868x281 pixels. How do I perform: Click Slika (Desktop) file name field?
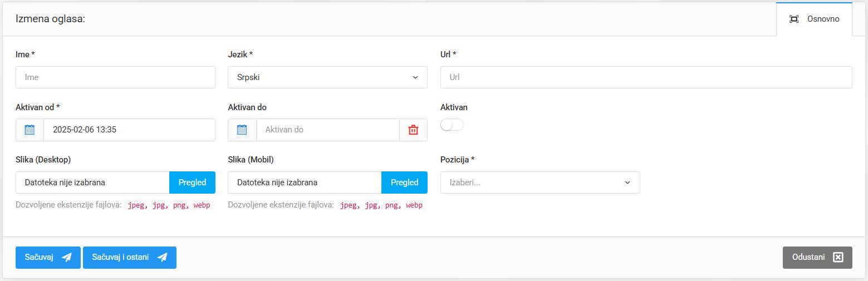coord(92,183)
